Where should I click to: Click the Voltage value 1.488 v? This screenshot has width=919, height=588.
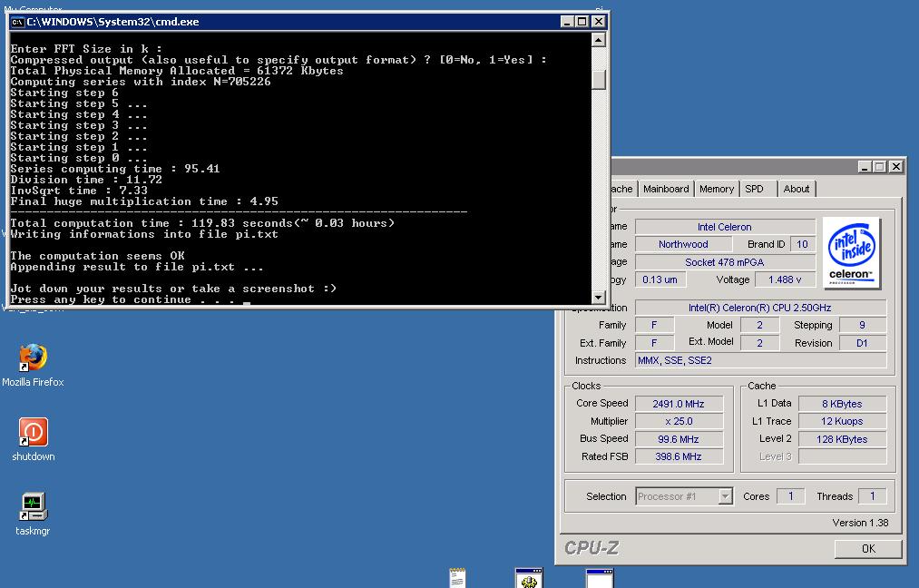click(x=785, y=279)
